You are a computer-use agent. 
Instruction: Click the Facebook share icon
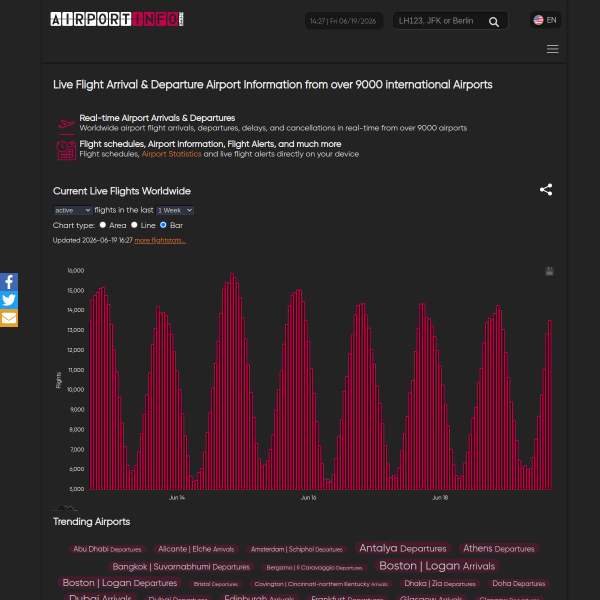point(9,282)
